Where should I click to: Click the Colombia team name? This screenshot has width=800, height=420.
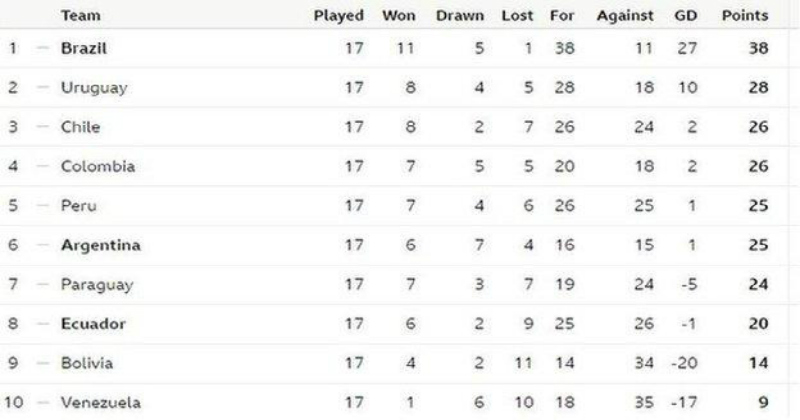pos(98,166)
